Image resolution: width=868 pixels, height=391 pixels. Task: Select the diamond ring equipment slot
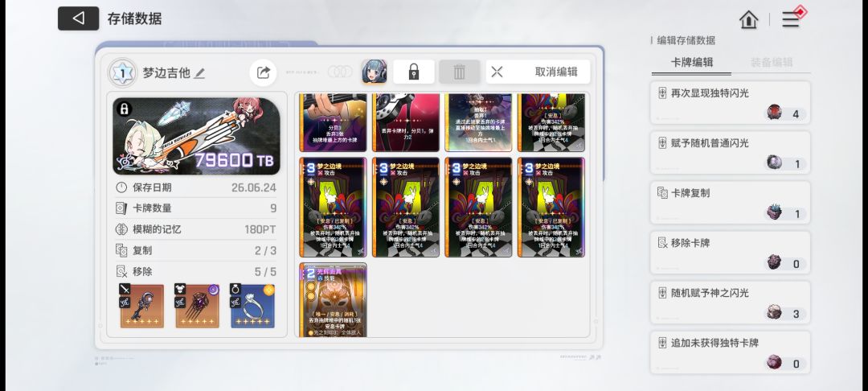pos(252,306)
